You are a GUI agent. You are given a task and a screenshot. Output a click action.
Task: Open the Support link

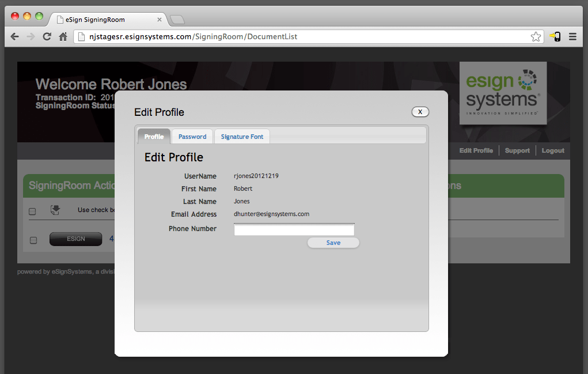[x=517, y=150]
